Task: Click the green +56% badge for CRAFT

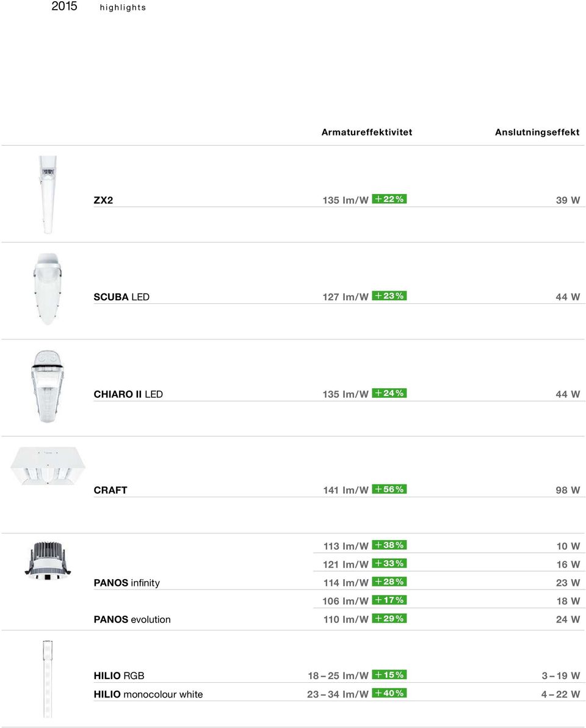Action: coord(389,489)
